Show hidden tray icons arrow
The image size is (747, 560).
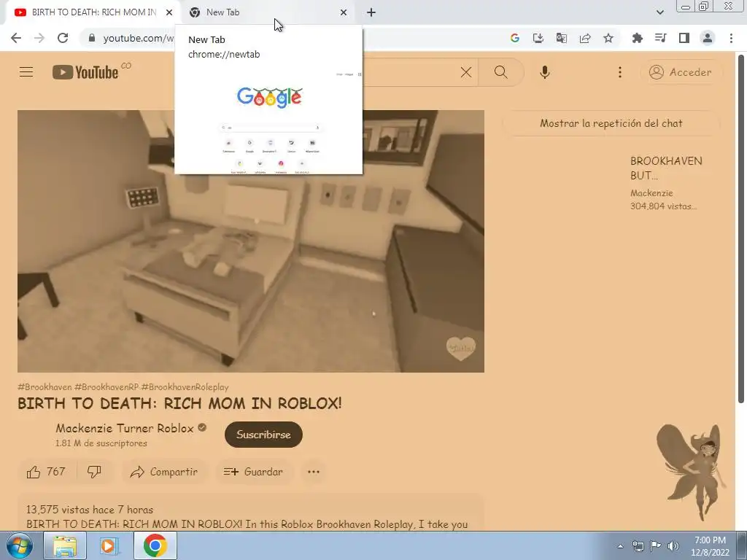pos(620,546)
